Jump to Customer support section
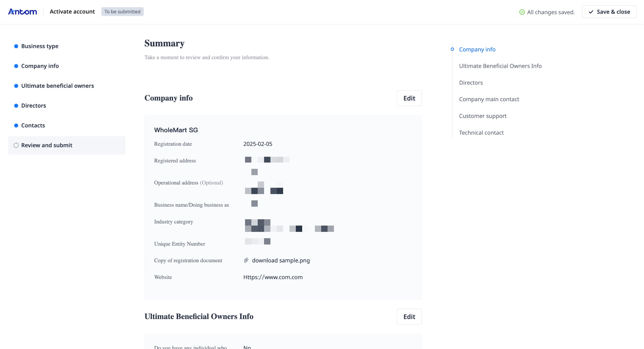Screen dimensions: 644x349 click(x=483, y=116)
